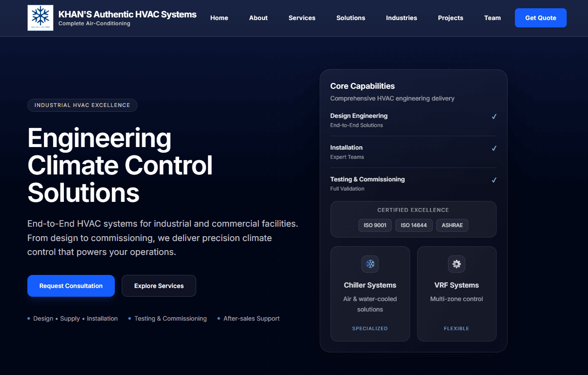Select the ISO 14644 certification badge
This screenshot has height=375, width=588.
tap(414, 225)
